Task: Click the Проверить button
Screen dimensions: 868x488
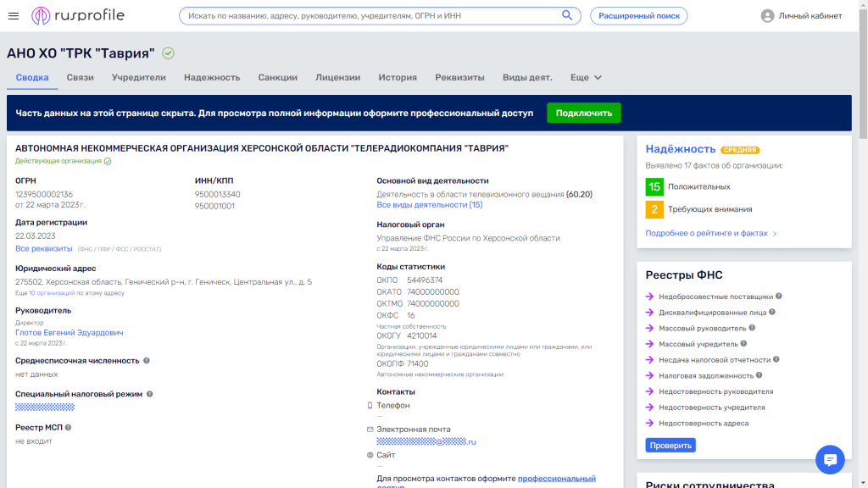Action: point(670,445)
